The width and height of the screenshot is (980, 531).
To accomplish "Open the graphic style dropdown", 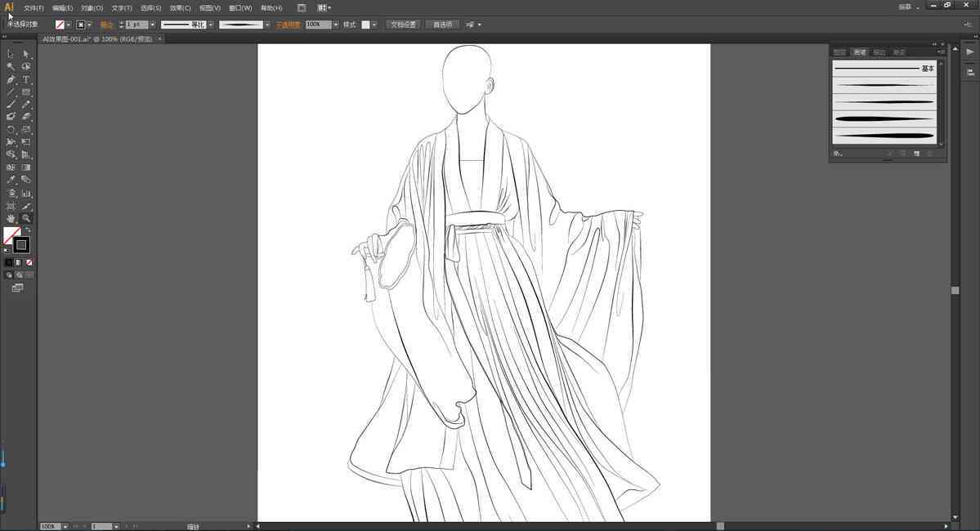I will [374, 25].
